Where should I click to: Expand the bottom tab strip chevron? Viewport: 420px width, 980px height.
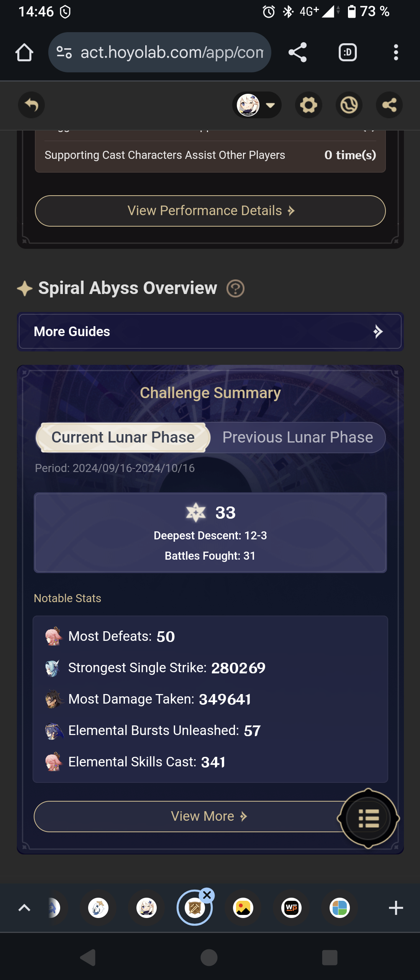coord(25,908)
